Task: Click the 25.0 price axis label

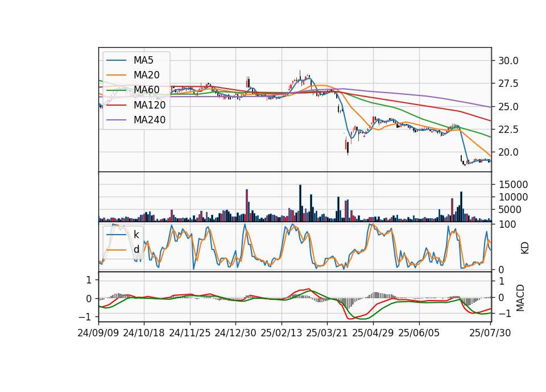Action: (x=508, y=107)
